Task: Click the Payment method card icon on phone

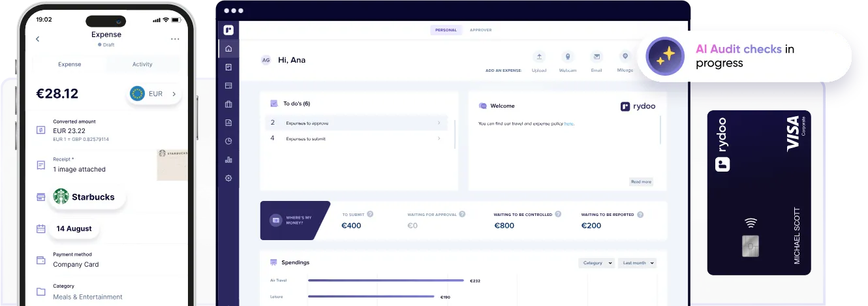Action: point(40,260)
